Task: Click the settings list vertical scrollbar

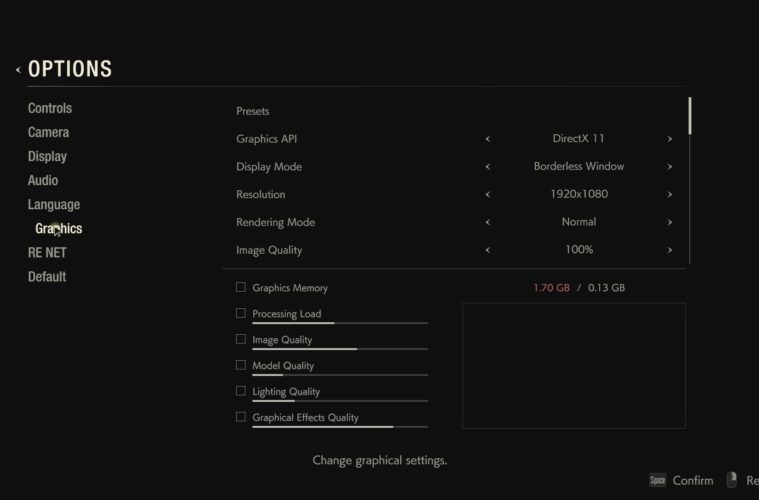Action: click(690, 116)
